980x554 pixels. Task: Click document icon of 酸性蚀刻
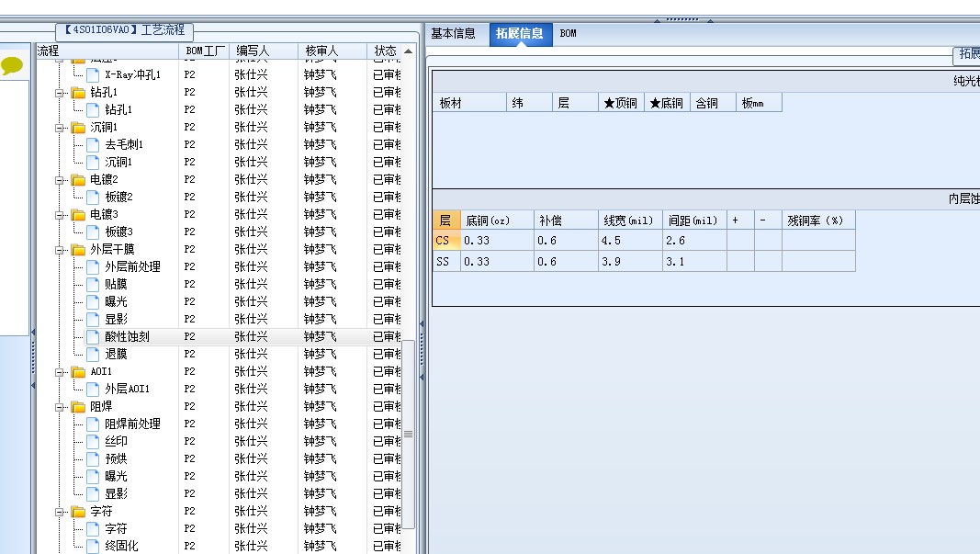pos(93,337)
